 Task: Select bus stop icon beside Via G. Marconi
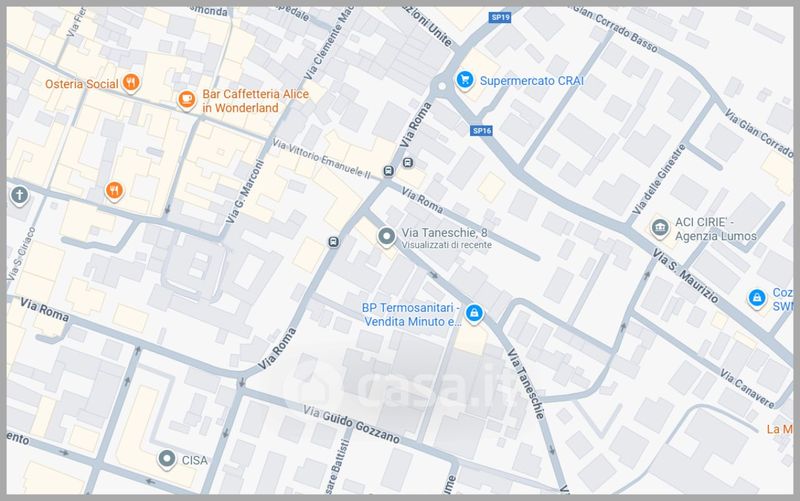coord(333,241)
